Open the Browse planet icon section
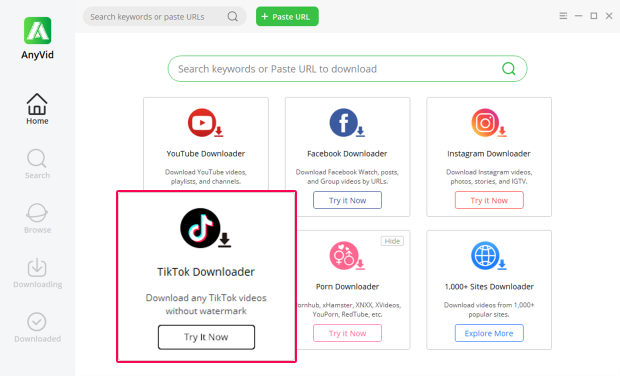 click(x=37, y=219)
